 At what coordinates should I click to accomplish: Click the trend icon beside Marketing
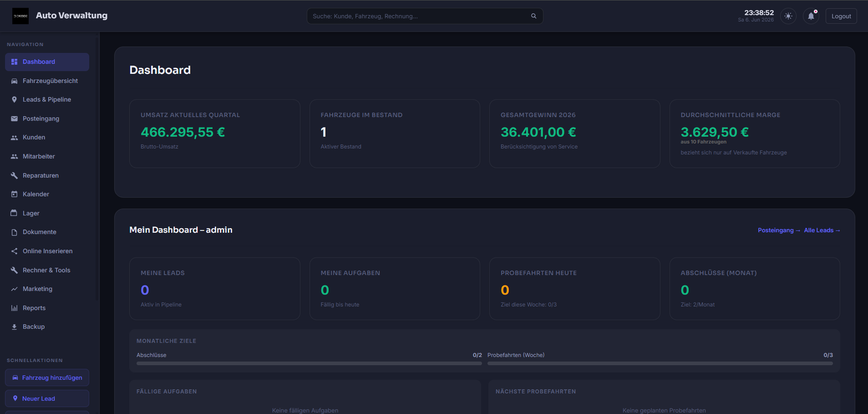click(15, 289)
